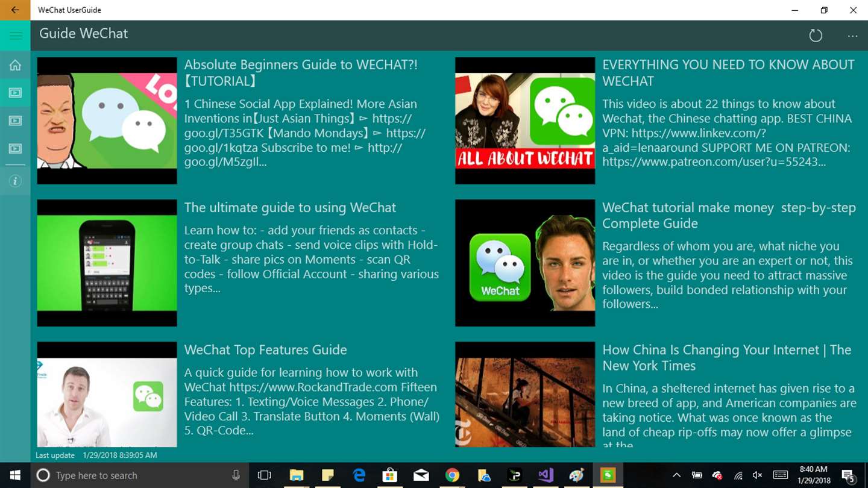Viewport: 868px width, 488px height.
Task: Open the make money tutorial thumbnail
Action: point(525,263)
